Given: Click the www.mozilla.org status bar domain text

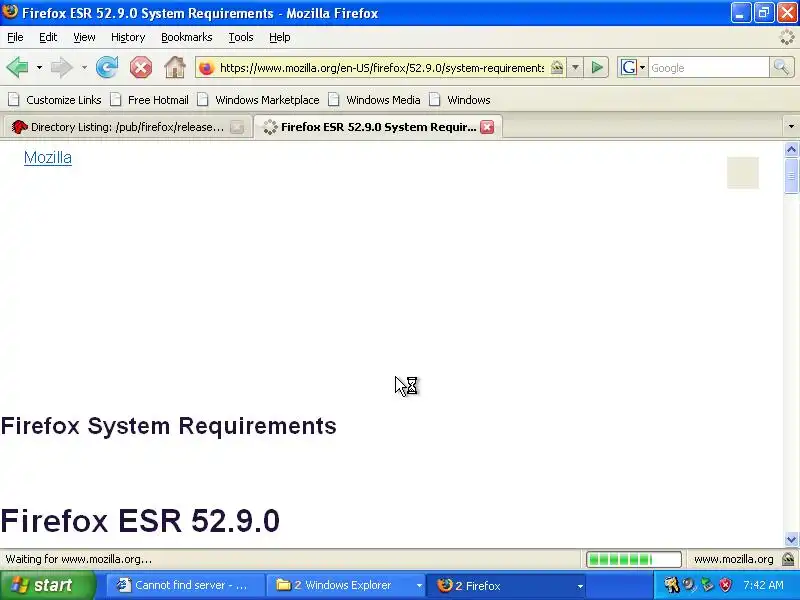Looking at the screenshot, I should (733, 559).
